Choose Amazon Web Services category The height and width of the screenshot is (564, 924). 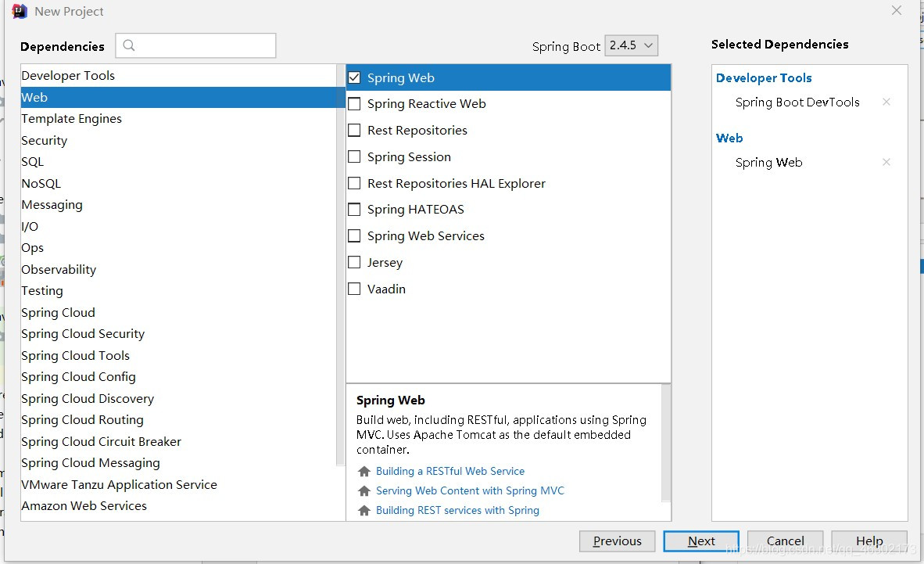178,506
